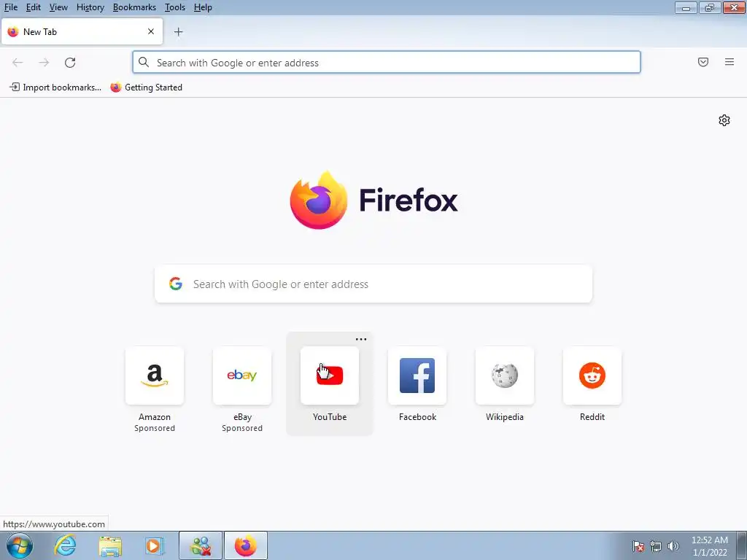Open the Save to Pocket icon
The width and height of the screenshot is (747, 560).
pyautogui.click(x=703, y=62)
